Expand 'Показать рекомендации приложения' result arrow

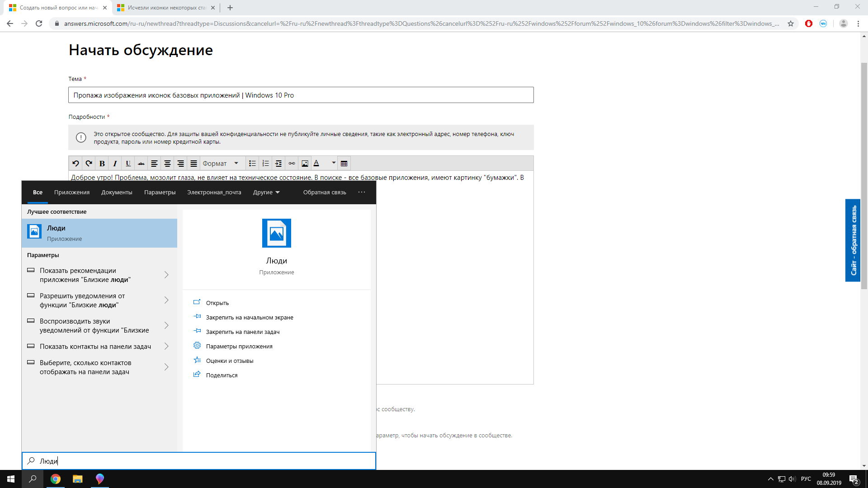pos(166,275)
